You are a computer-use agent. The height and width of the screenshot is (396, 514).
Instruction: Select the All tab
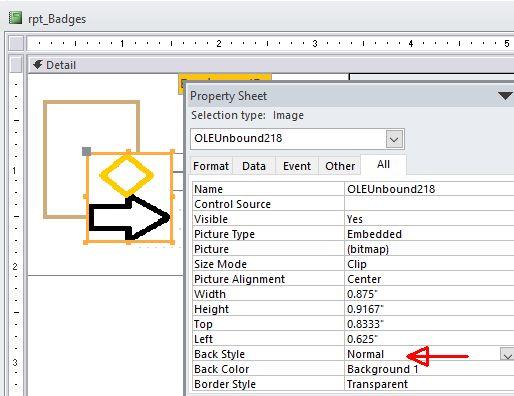(x=383, y=164)
